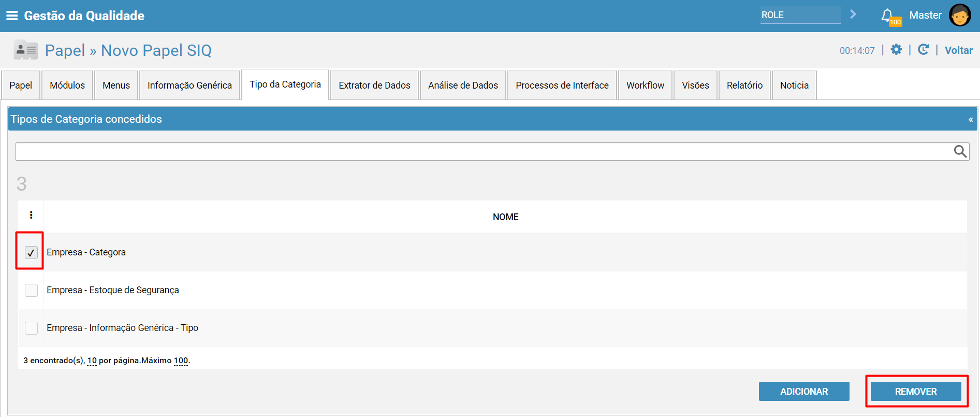Open the hamburger menu icon
Image resolution: width=980 pixels, height=417 pixels.
pos(12,16)
